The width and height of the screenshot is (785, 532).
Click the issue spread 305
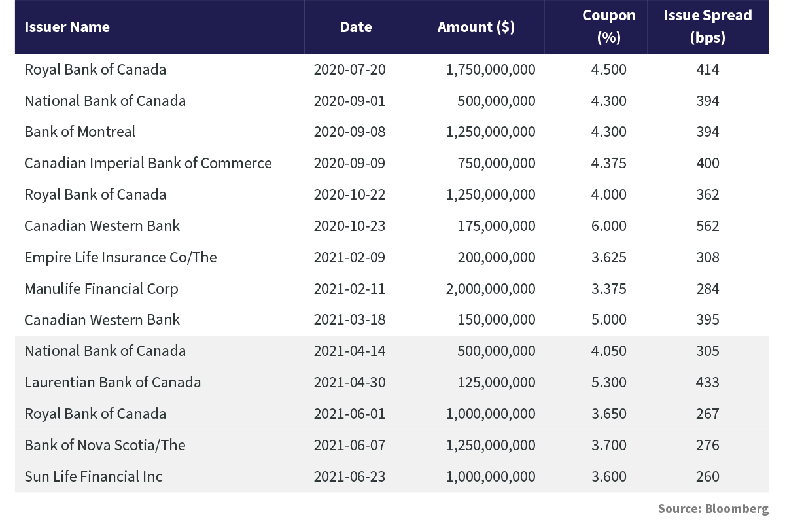[x=708, y=351]
